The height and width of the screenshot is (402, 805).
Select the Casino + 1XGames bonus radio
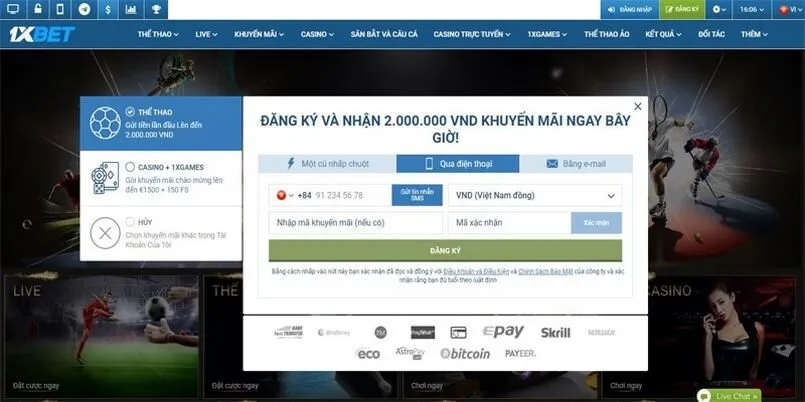pyautogui.click(x=130, y=167)
